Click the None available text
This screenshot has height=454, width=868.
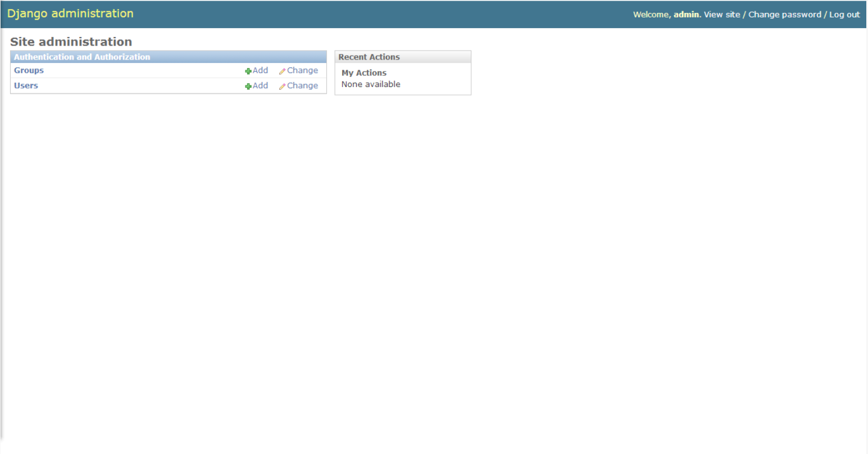371,84
